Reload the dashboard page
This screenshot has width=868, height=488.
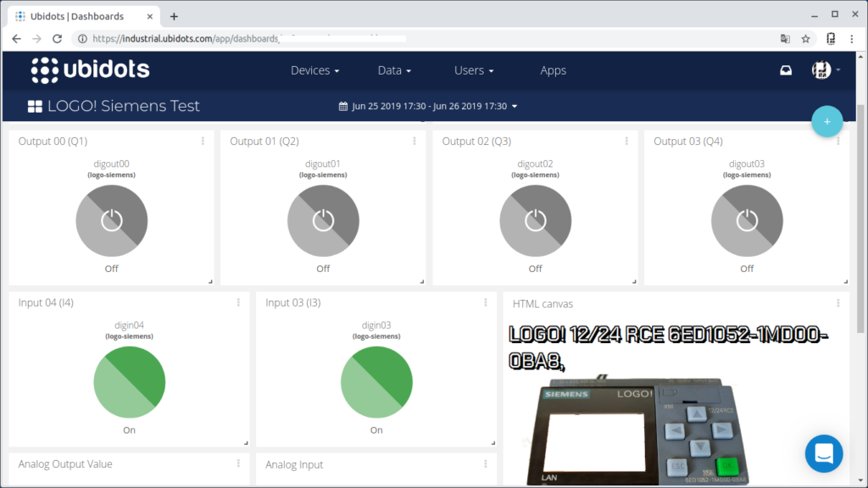pos(57,39)
